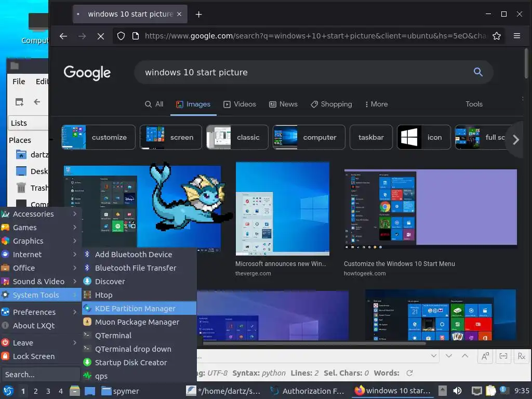532x399 pixels.
Task: Switch to virtual desktop 2
Action: click(36, 391)
